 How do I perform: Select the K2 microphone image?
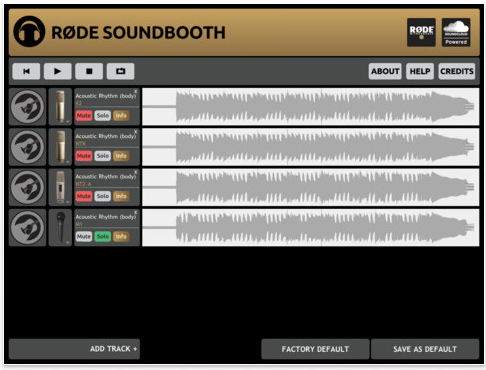(60, 107)
